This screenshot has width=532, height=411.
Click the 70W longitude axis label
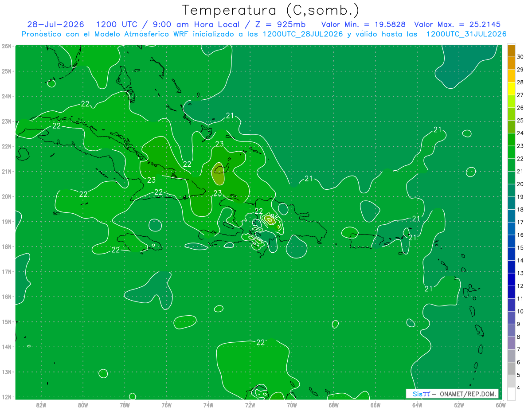click(x=292, y=405)
